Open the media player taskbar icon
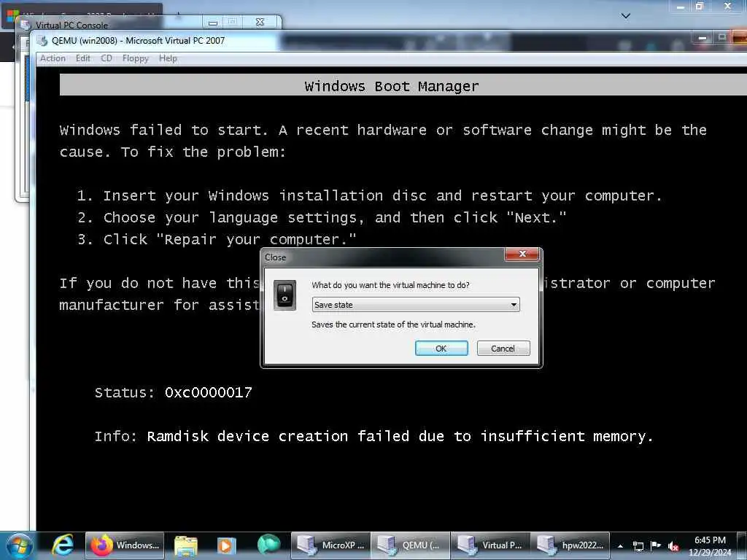 pyautogui.click(x=226, y=546)
